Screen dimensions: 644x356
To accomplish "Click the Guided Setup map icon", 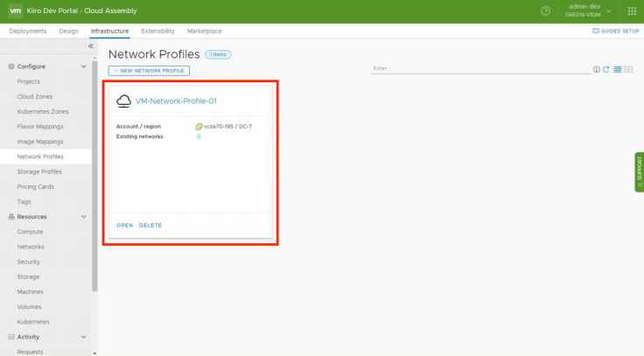I will tap(596, 31).
